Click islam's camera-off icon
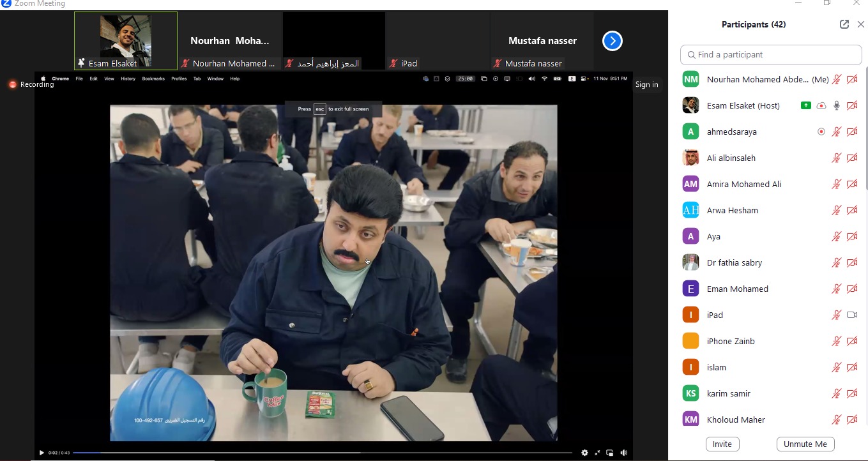The image size is (868, 461). tap(851, 367)
